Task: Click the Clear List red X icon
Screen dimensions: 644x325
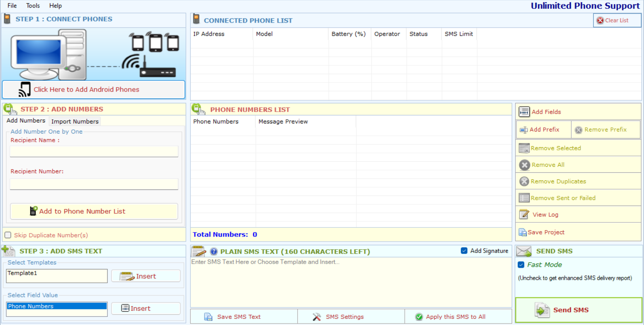Action: [600, 20]
